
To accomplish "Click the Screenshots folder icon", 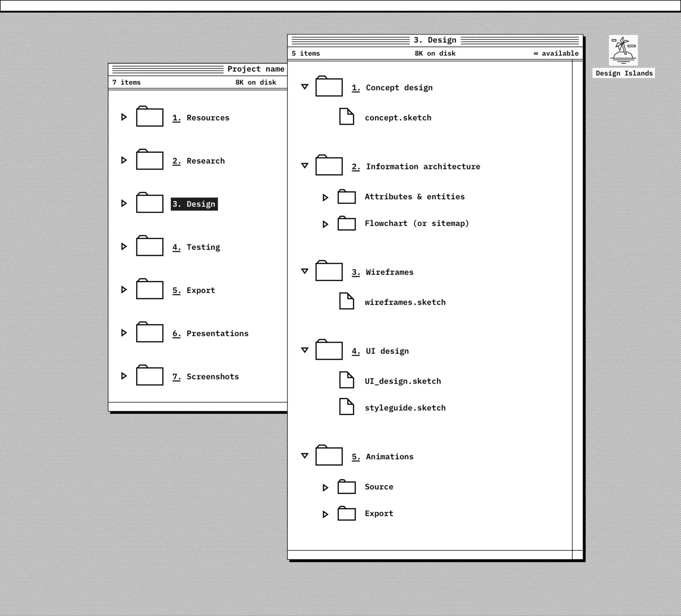I will tap(149, 376).
